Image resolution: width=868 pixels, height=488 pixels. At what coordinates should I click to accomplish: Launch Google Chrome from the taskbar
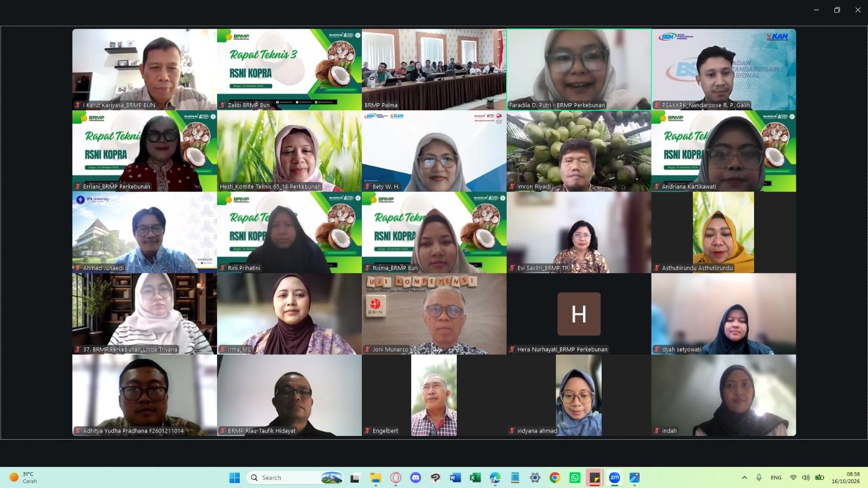554,478
